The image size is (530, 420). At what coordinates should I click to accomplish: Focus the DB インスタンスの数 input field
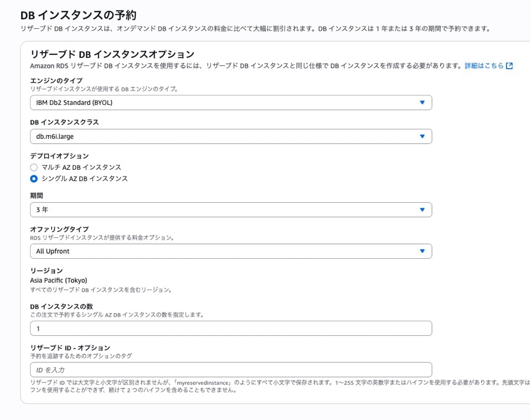231,328
